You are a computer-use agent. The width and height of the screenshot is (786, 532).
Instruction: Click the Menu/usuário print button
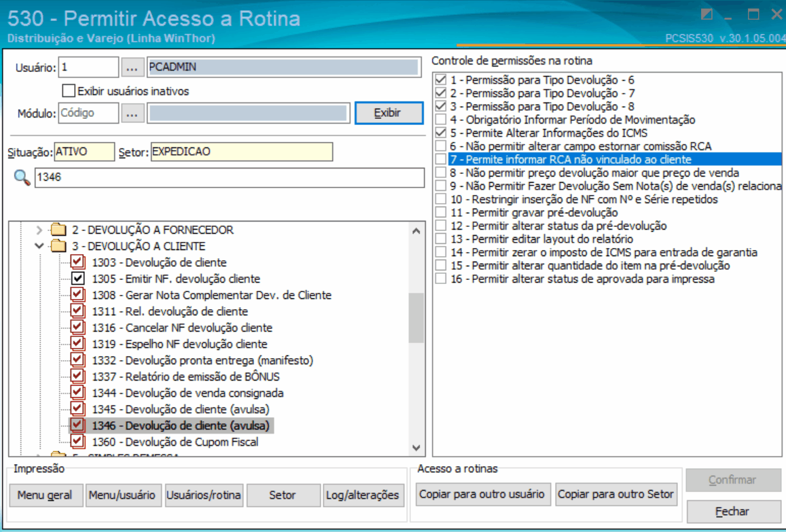(124, 495)
